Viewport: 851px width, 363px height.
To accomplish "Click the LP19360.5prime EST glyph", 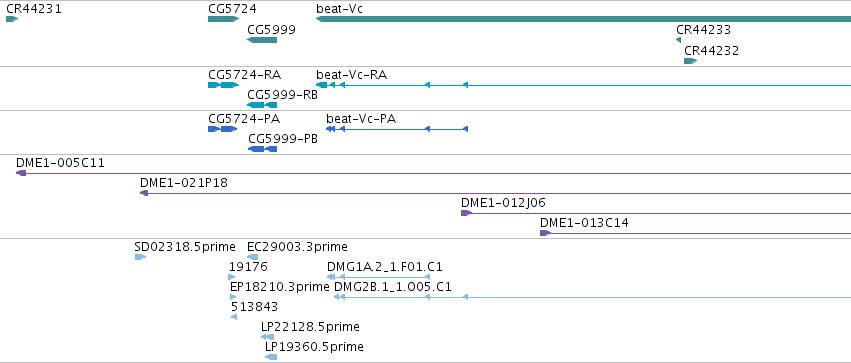I will click(x=271, y=357).
